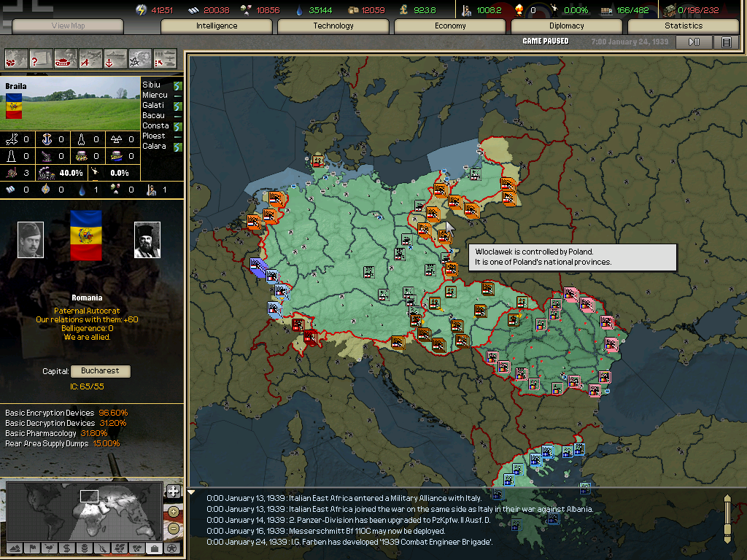Switch to supply map mode (coin stack icon)

pyautogui.click(x=85, y=548)
